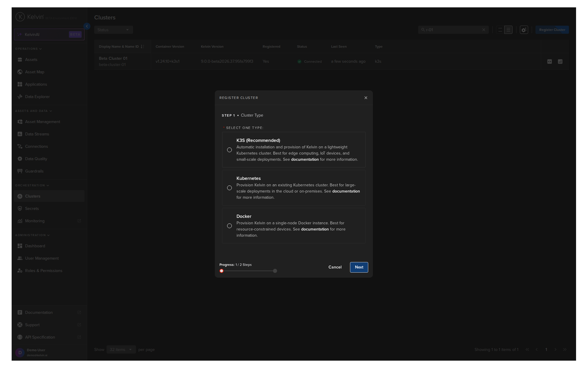588x368 pixels.
Task: Open documentation link in Kubernetes description
Action: click(346, 191)
